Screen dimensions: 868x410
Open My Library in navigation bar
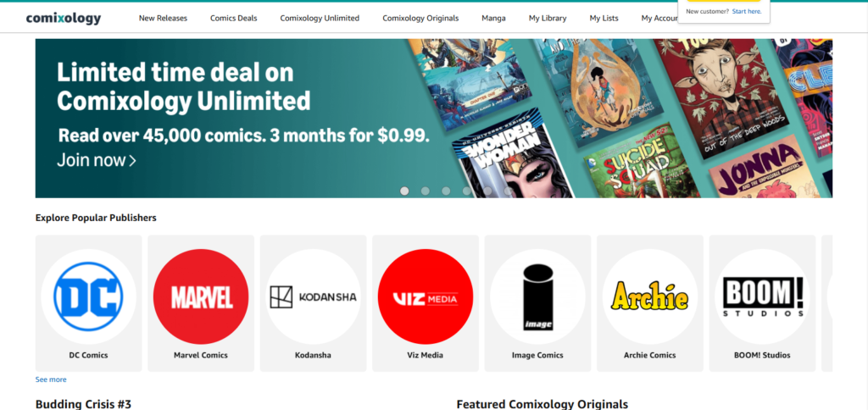point(548,19)
